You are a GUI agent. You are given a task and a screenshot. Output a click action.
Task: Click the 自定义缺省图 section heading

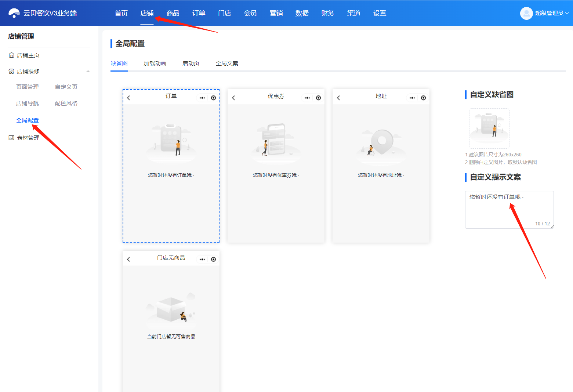pos(492,95)
